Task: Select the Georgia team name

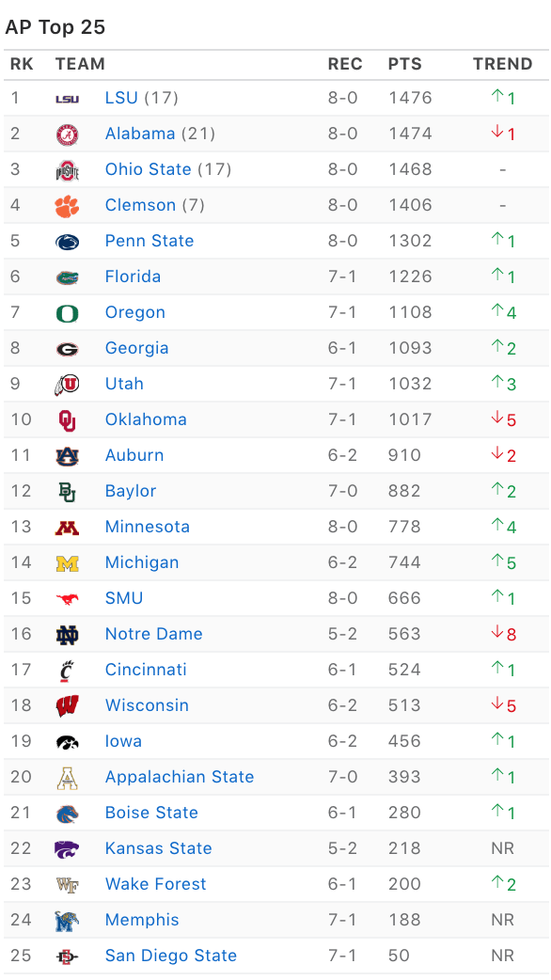Action: click(x=137, y=348)
